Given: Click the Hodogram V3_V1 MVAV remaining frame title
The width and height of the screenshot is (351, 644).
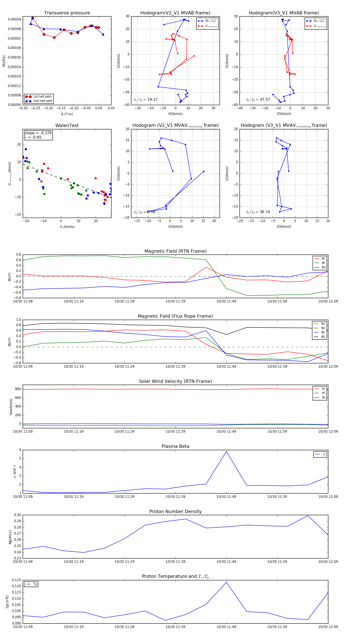Looking at the screenshot, I should pos(284,125).
